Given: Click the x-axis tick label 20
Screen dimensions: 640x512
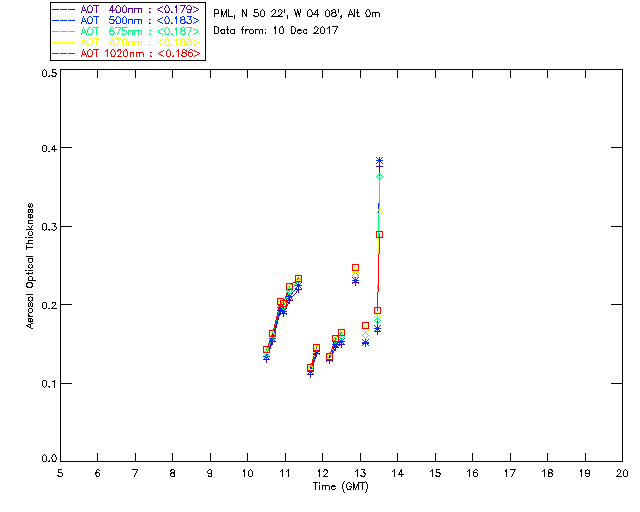Looking at the screenshot, I should coord(622,473).
